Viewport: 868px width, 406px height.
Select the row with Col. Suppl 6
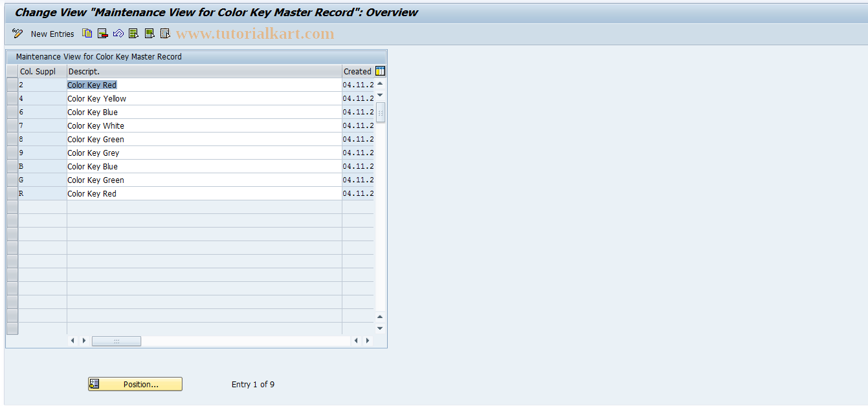click(x=12, y=112)
